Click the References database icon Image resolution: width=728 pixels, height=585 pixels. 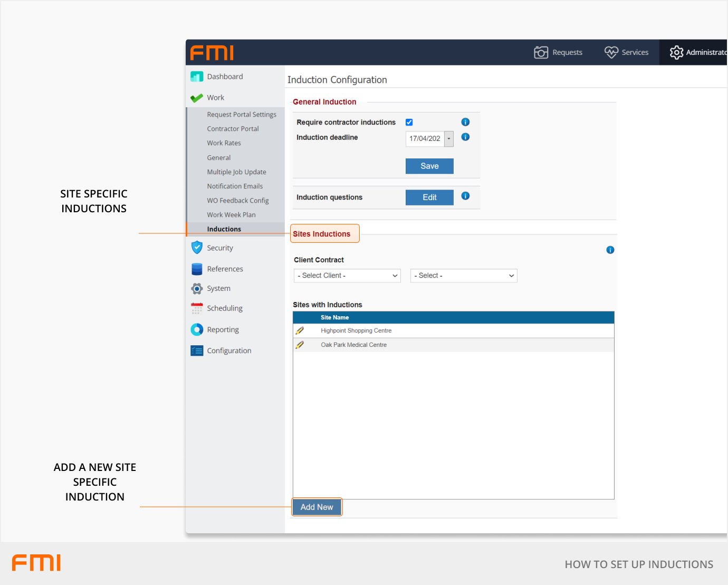197,269
